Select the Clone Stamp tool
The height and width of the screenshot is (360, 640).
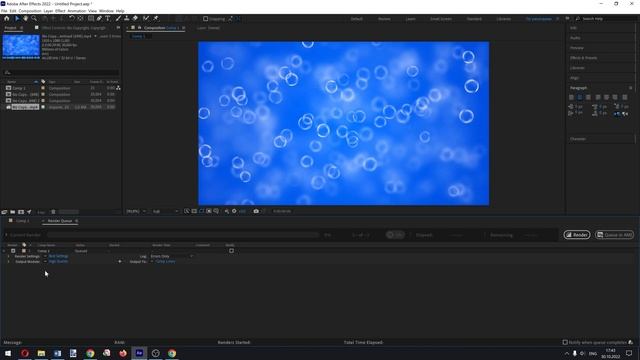click(x=127, y=18)
